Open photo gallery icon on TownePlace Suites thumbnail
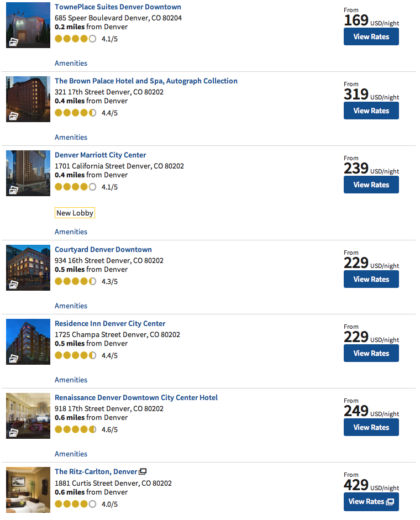Image resolution: width=420 pixels, height=520 pixels. [x=13, y=42]
